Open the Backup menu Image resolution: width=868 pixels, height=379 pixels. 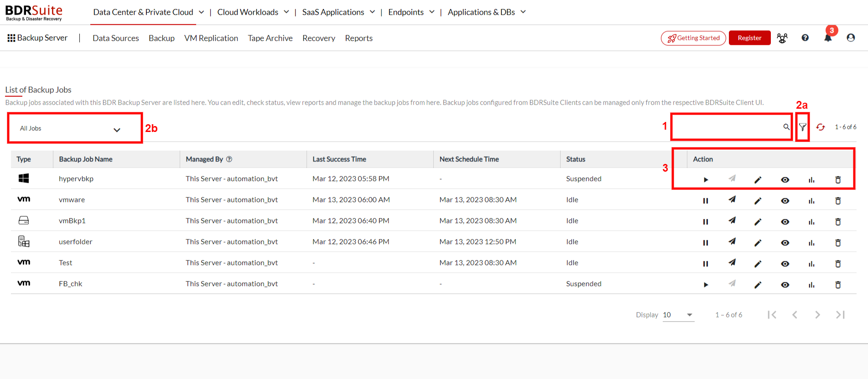click(x=161, y=38)
